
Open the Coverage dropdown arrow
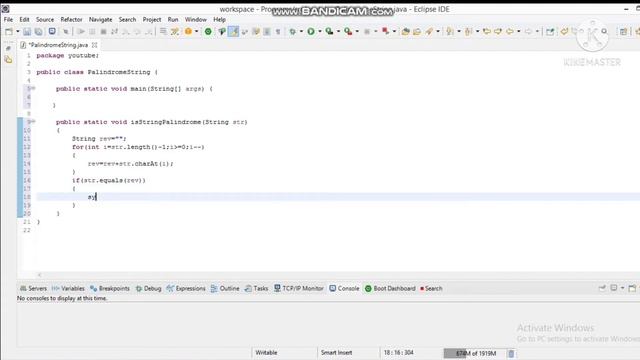click(338, 31)
